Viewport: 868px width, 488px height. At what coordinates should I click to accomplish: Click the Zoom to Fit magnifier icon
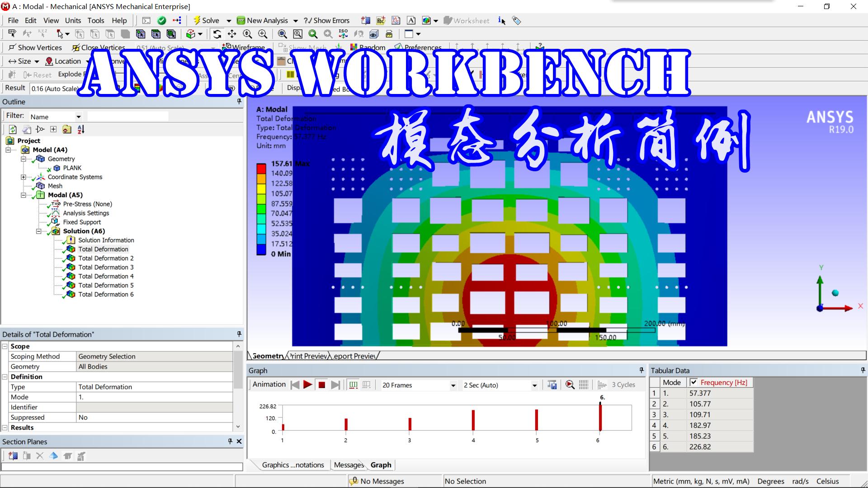(x=283, y=34)
